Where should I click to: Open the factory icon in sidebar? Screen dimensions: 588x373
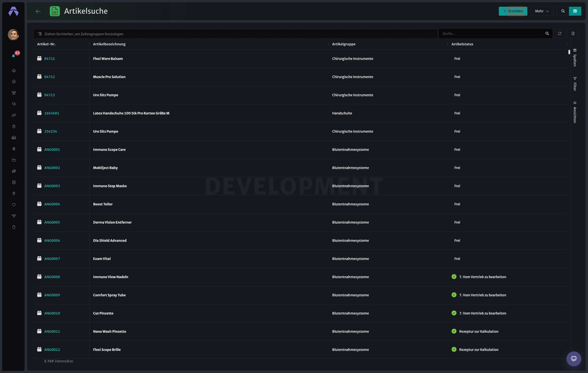coord(14,160)
